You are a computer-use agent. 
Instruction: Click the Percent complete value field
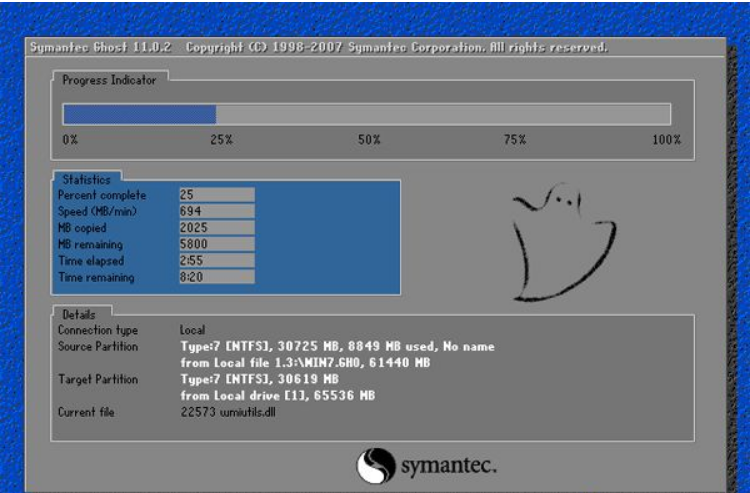coord(216,195)
